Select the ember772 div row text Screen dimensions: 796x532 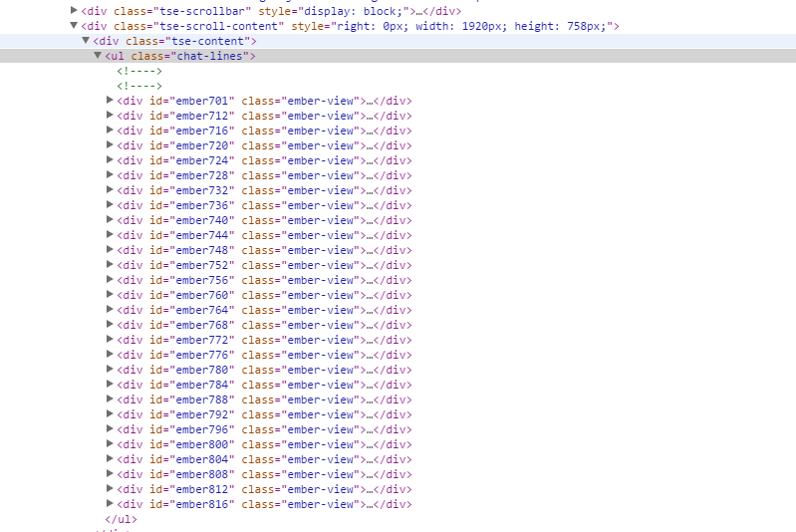point(264,340)
